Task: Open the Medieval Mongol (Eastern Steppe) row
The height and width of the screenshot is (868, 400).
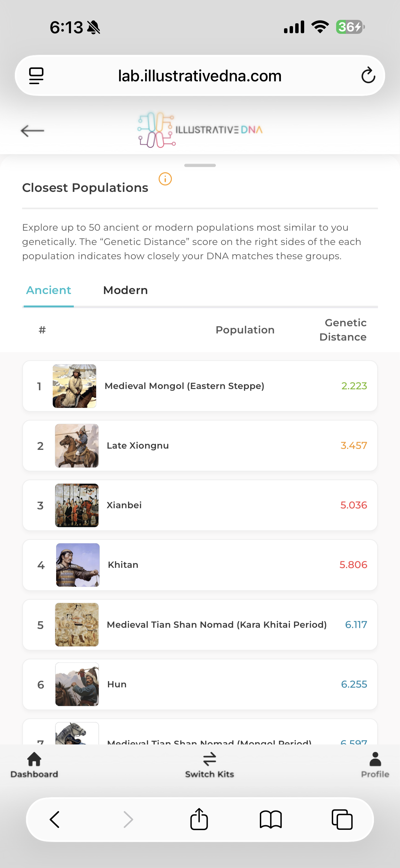Action: click(x=200, y=386)
